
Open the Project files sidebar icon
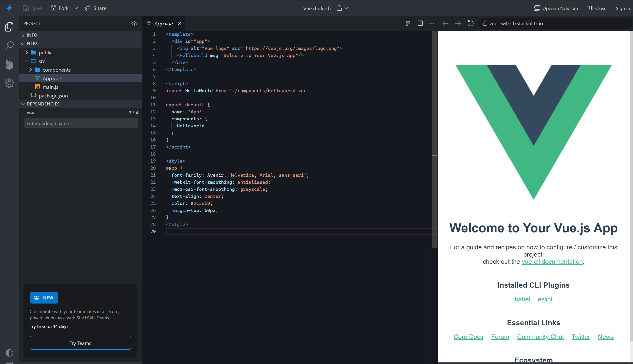[x=9, y=26]
